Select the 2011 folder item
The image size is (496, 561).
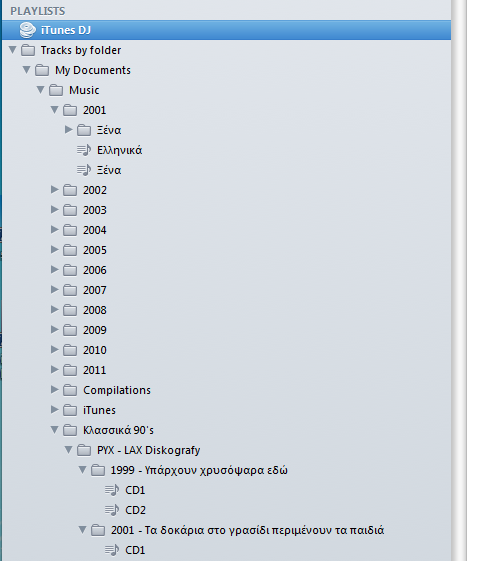[x=94, y=370]
